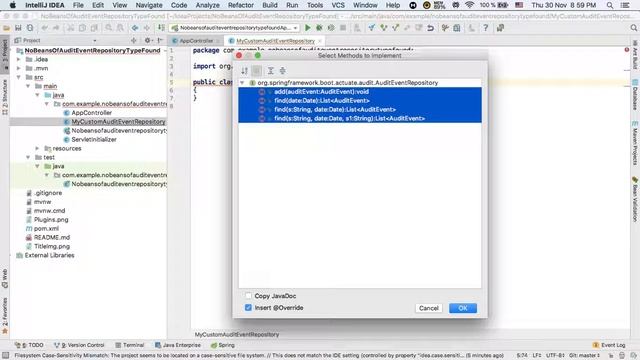Click the scroll-from-source crosshair icon
Screen dimensions: 640x360
point(133,40)
